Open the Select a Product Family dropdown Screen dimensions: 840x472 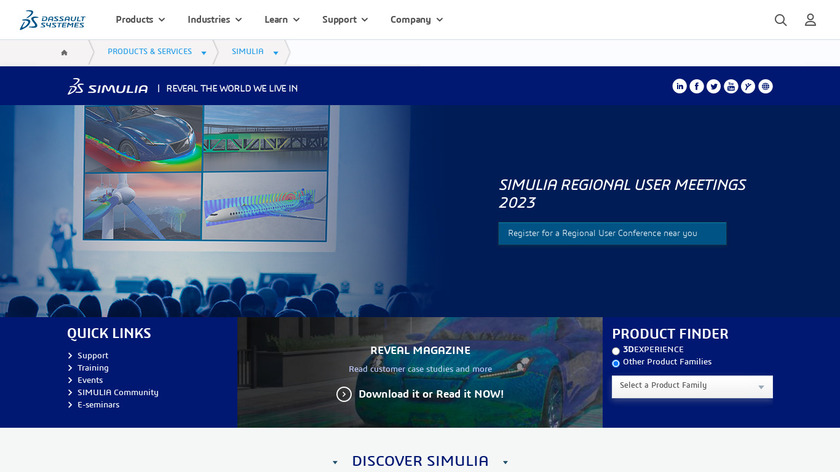(x=692, y=386)
